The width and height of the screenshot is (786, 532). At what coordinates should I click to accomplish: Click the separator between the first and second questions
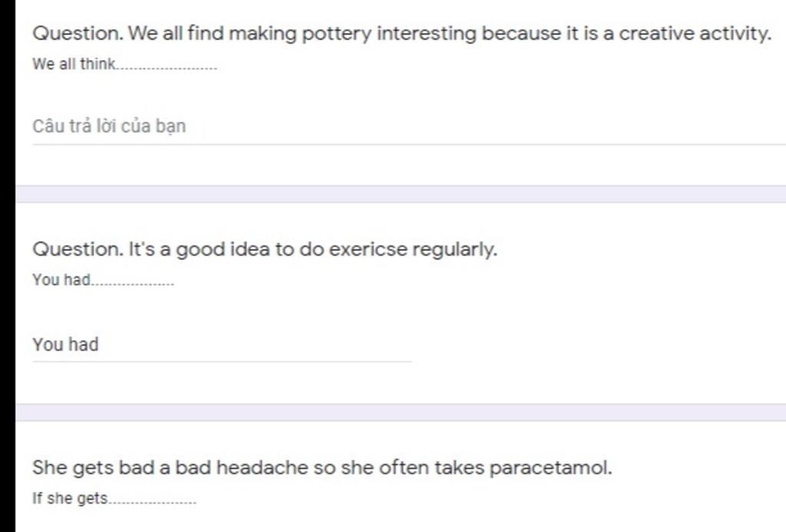tap(401, 194)
